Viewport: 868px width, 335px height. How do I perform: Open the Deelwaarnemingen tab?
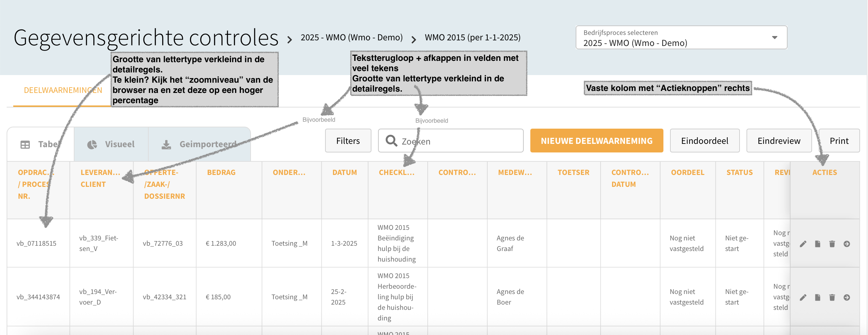pos(63,90)
